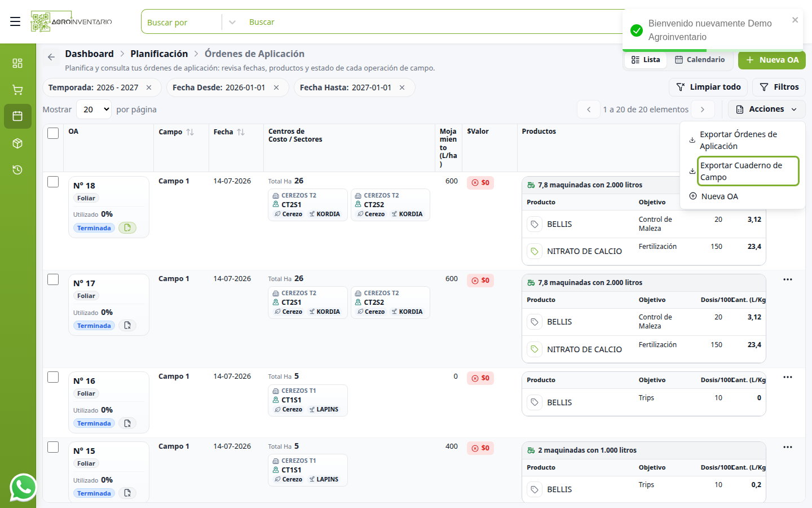Click the Agroinventario logo

[x=72, y=21]
